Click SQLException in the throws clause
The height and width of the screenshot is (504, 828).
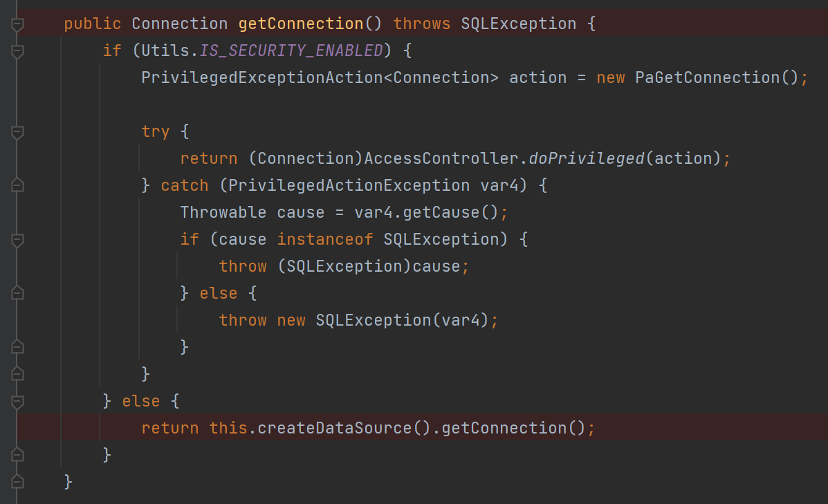pos(518,24)
